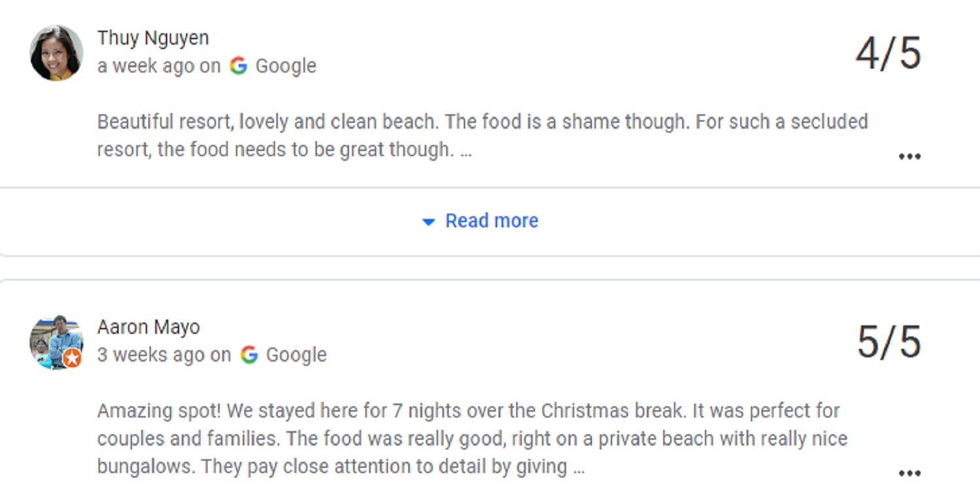Expand using the arrow beside "Read more"
Screen dimensions: 980x490
(x=429, y=222)
